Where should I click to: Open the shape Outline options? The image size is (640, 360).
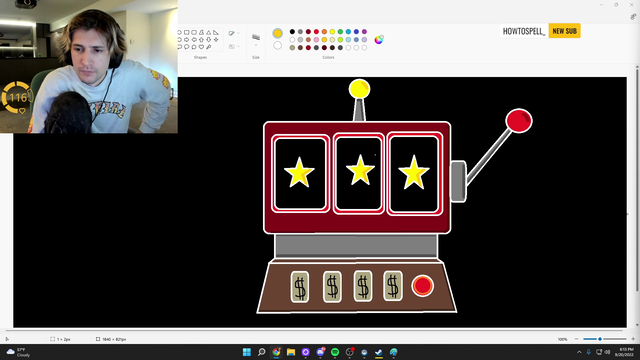[x=231, y=33]
